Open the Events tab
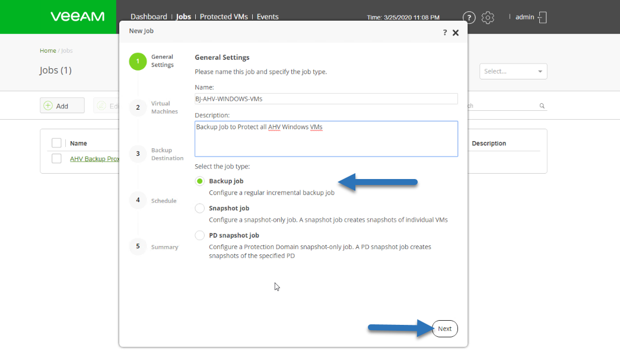The height and width of the screenshot is (364, 620). [x=268, y=17]
